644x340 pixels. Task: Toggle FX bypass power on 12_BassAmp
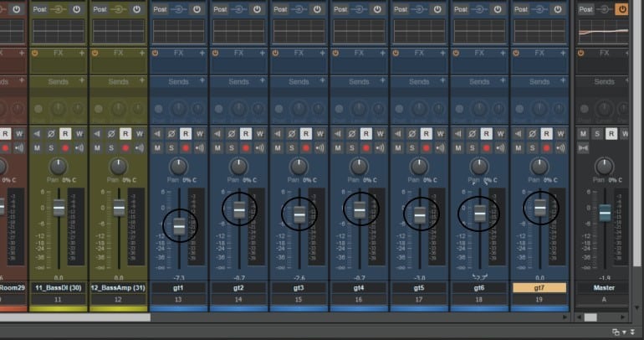coord(95,52)
